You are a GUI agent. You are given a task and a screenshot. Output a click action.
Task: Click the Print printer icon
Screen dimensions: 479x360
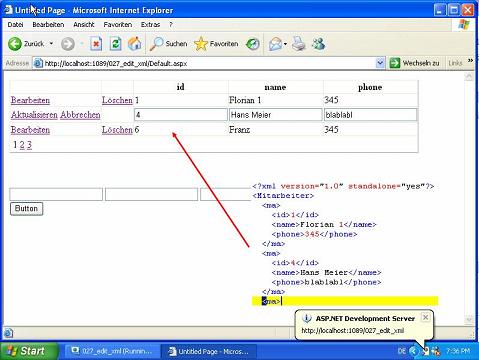coord(299,44)
